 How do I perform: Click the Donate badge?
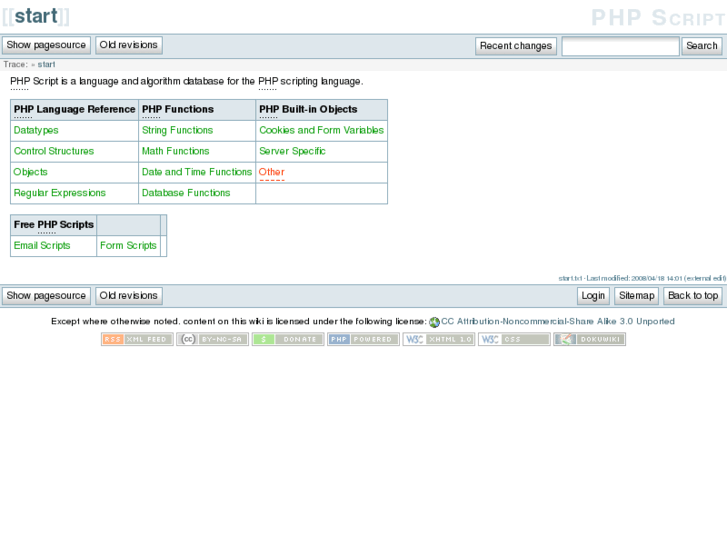pyautogui.click(x=288, y=339)
